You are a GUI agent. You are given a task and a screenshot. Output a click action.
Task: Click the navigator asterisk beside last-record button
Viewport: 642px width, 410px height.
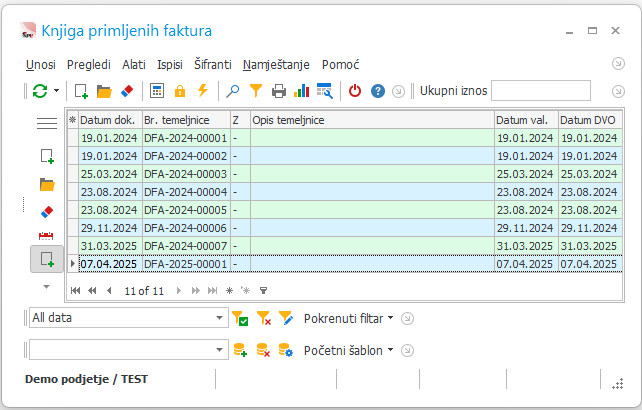[x=230, y=290]
